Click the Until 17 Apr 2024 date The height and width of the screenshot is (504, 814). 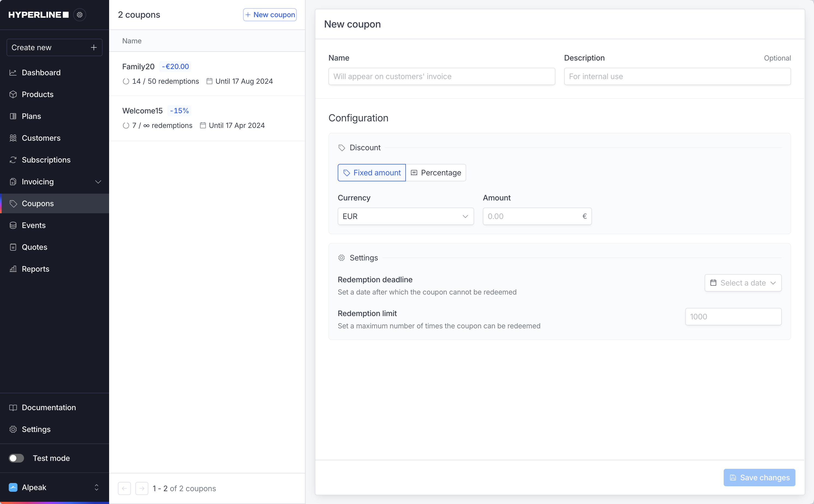coord(237,125)
